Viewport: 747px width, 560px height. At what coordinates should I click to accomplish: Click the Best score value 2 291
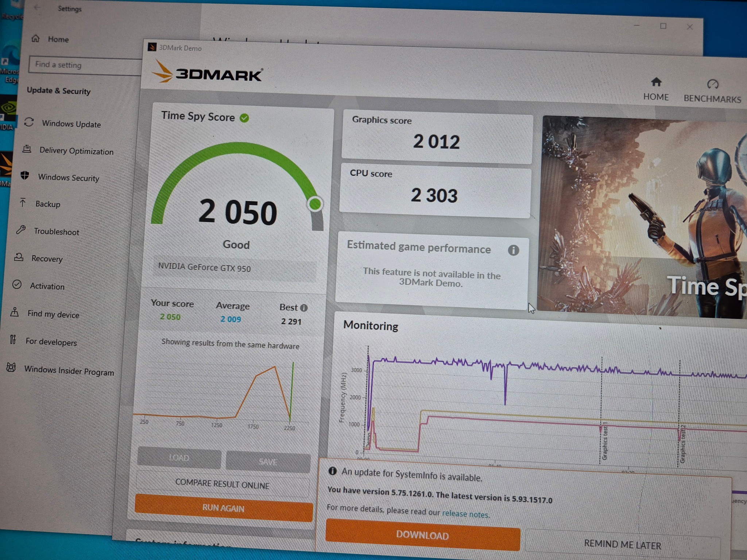(291, 321)
